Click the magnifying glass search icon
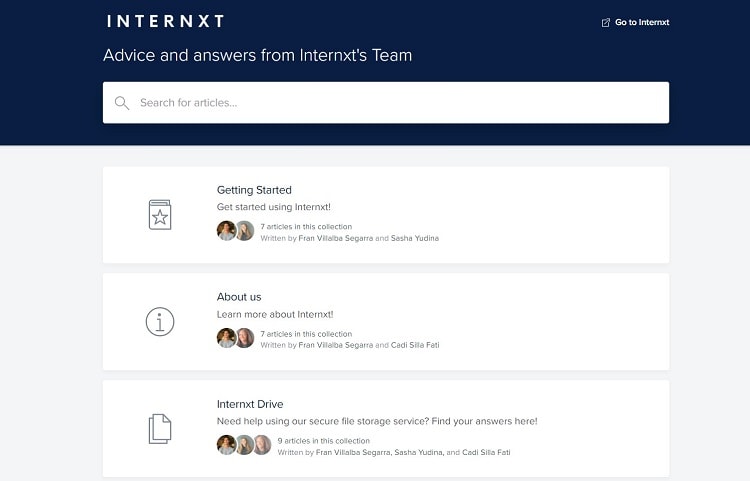Image resolution: width=750 pixels, height=481 pixels. (x=122, y=103)
